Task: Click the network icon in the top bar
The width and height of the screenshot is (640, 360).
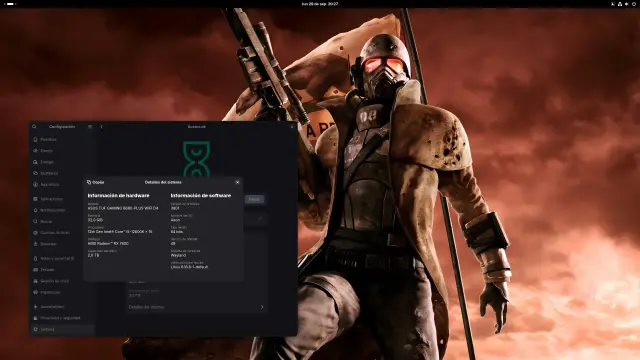Action: click(620, 4)
